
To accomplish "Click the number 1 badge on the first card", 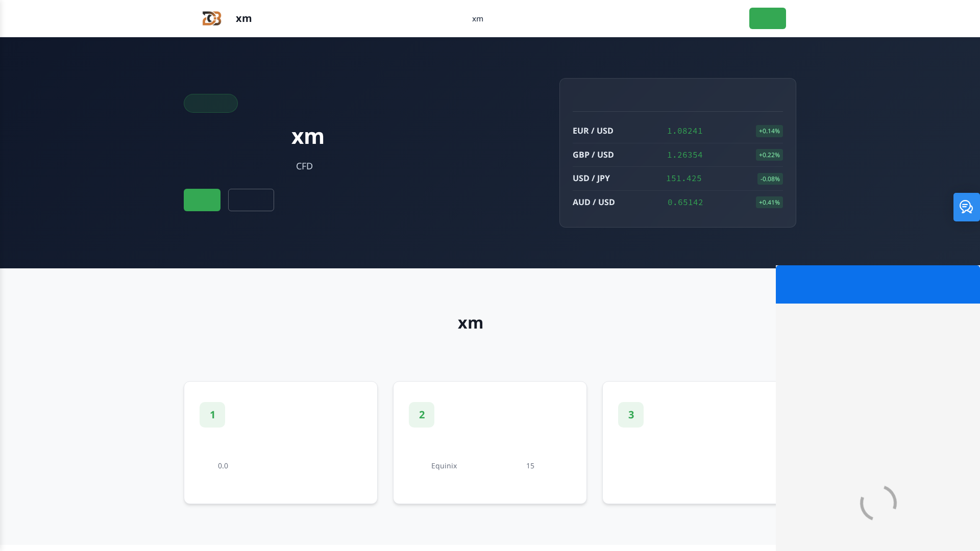I will pos(212,415).
